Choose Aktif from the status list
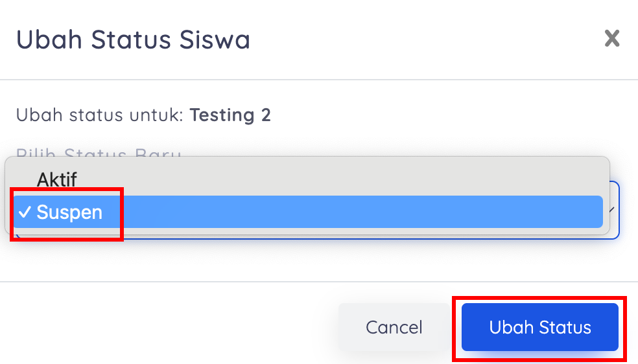This screenshot has height=364, width=638. pos(57,179)
